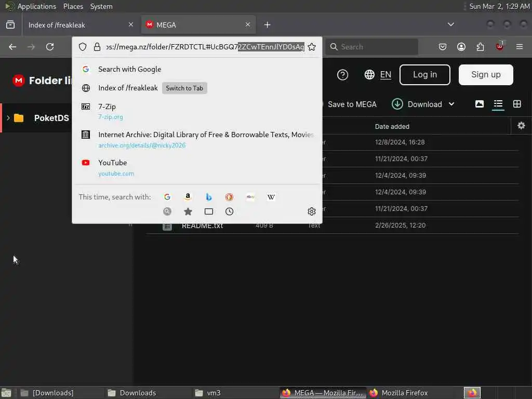Screen dimensions: 532x399
Task: Open the Firefox account icon
Action: click(x=461, y=47)
